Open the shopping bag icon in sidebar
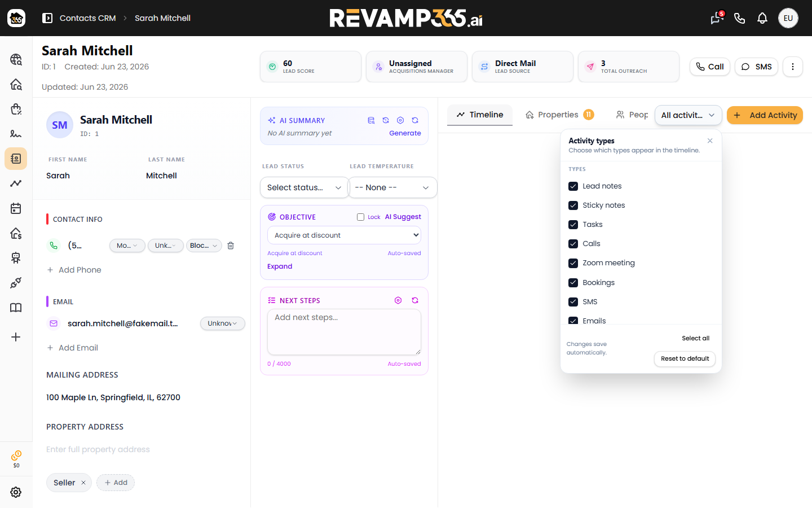The height and width of the screenshot is (508, 812). [x=16, y=109]
